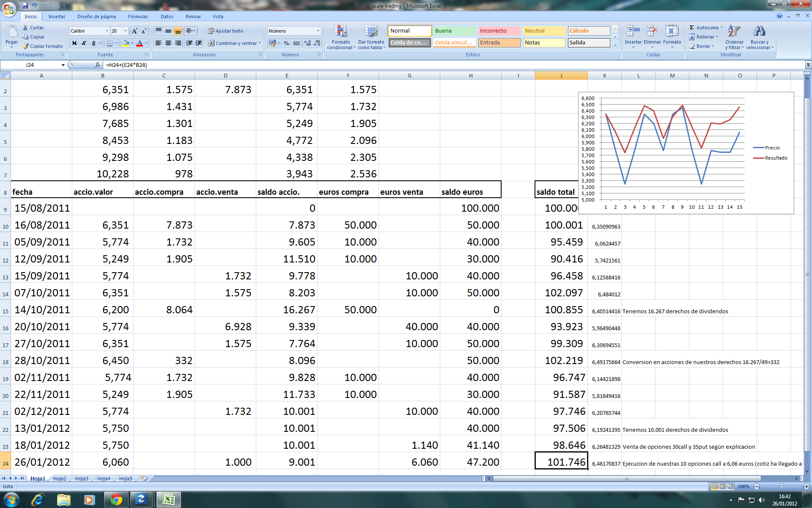Click the Copiar formato paintbrush icon
Screen dimensions: 812x508
(x=26, y=46)
